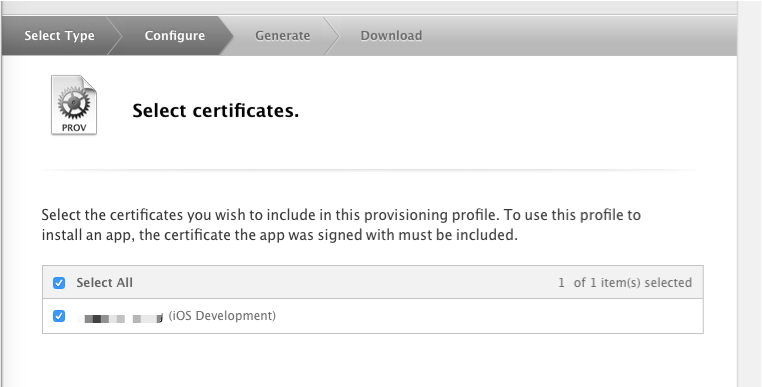Click the PROV provisioning profile icon

tap(74, 105)
